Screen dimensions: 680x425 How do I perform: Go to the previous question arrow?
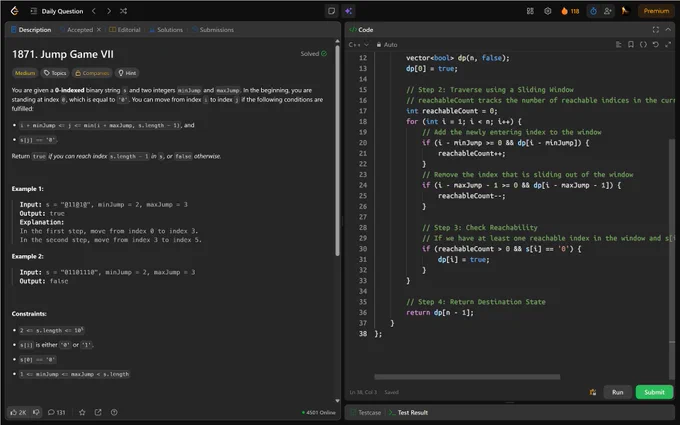[94, 11]
